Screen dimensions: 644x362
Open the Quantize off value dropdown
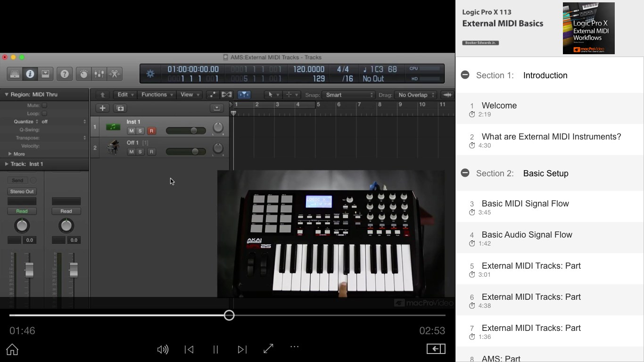pos(64,122)
